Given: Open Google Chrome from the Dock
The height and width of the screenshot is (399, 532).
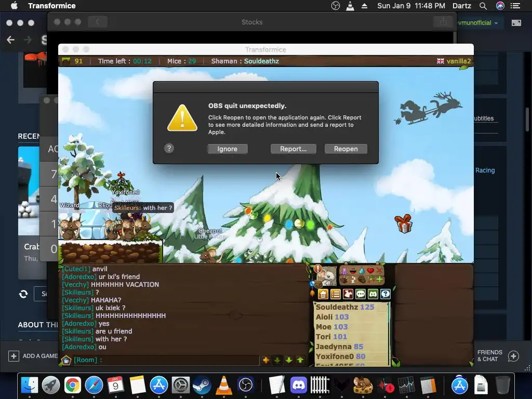Looking at the screenshot, I should (73, 385).
